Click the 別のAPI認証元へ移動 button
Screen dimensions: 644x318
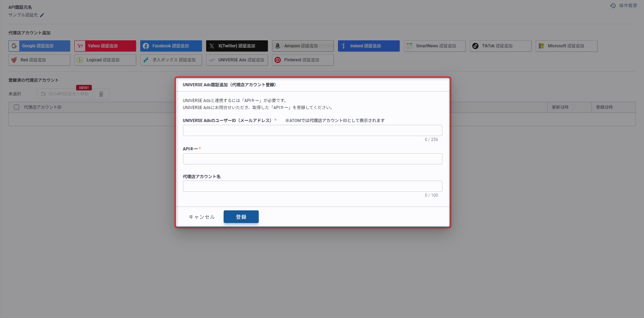pyautogui.click(x=65, y=94)
